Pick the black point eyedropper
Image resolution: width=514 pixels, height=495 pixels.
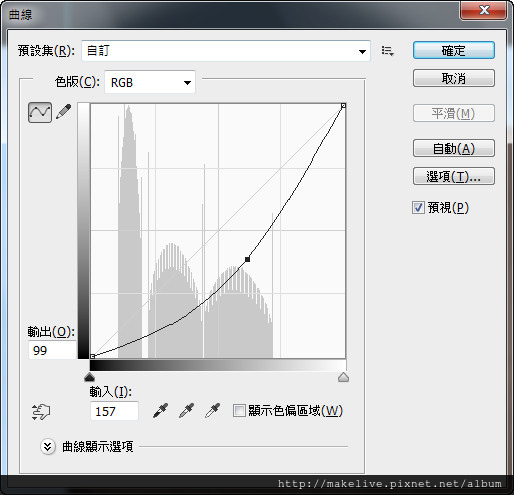pos(160,411)
